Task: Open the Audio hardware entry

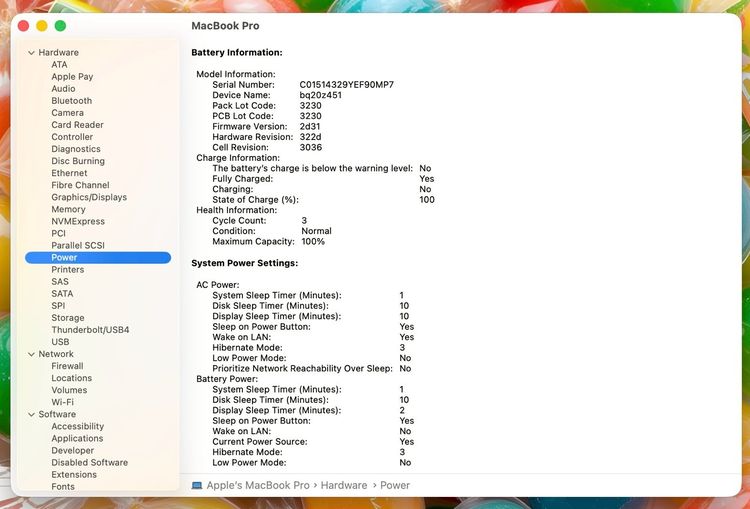Action: click(x=63, y=89)
